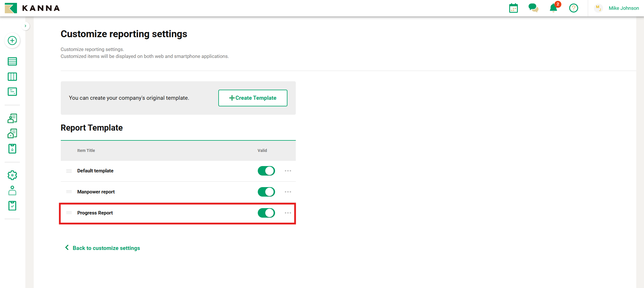Expand the collapsed left sidebar
The height and width of the screenshot is (288, 644).
pyautogui.click(x=25, y=26)
